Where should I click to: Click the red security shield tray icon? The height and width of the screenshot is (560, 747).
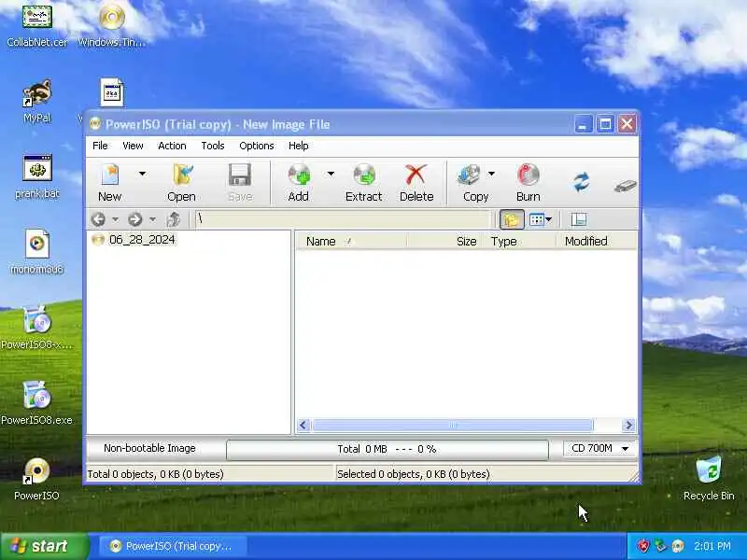643,546
